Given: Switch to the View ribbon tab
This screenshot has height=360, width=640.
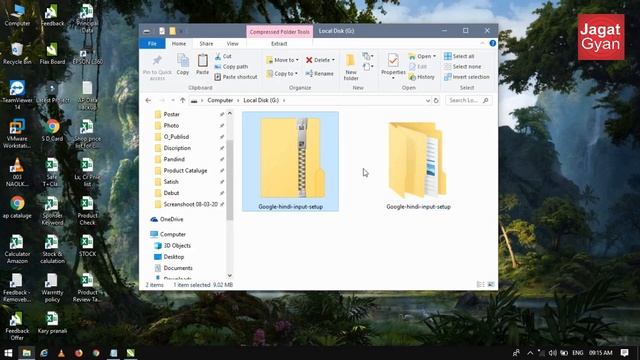Looking at the screenshot, I should 232,44.
